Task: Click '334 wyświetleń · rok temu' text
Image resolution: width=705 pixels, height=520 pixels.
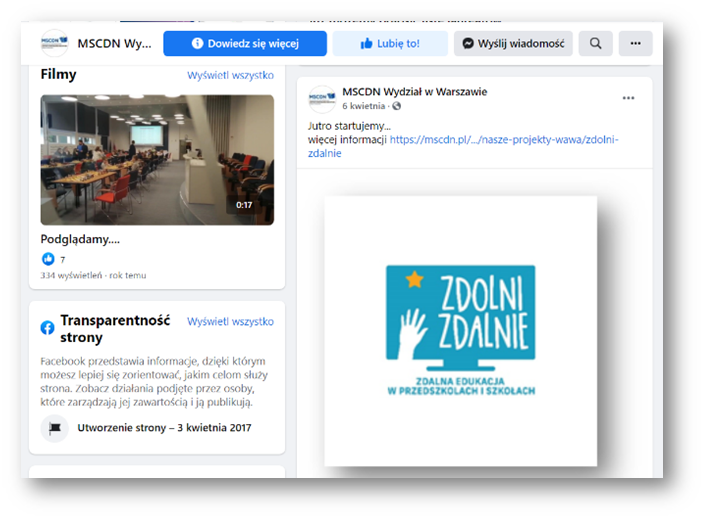Action: (93, 275)
